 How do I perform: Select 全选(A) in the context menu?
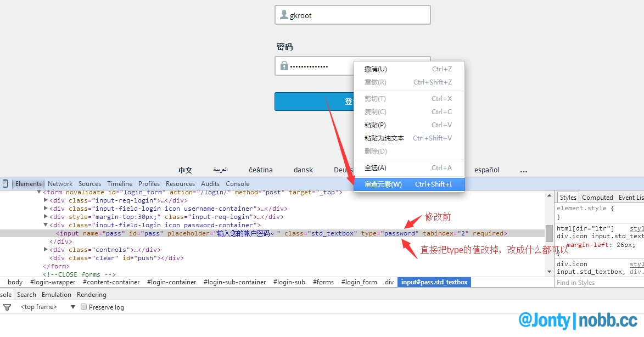tap(375, 168)
